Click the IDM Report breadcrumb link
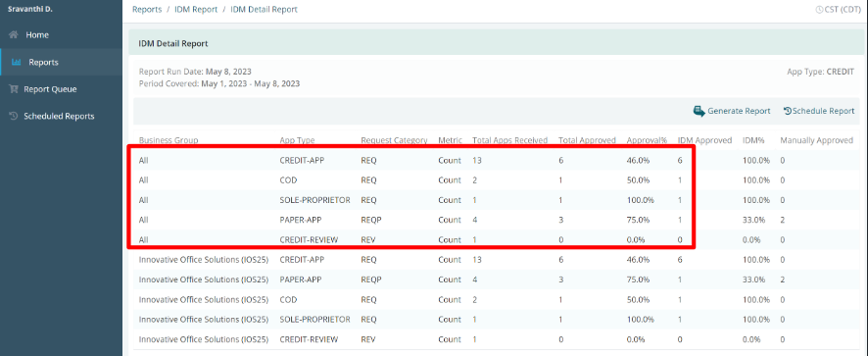This screenshot has height=356, width=868. pos(196,10)
